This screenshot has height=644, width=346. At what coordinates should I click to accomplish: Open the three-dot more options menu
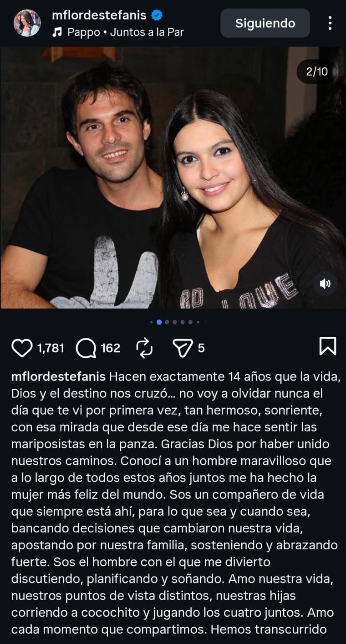coord(330,23)
